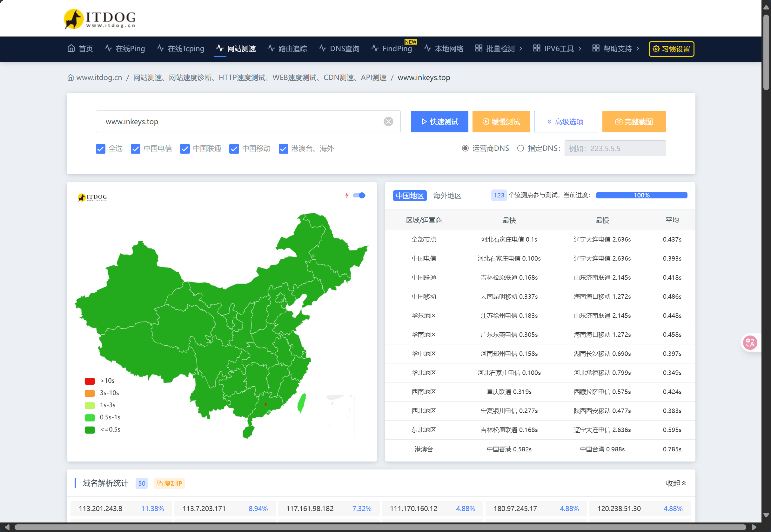Click the 港澳台 row label
Screen dimensions: 771x532
pyautogui.click(x=424, y=449)
